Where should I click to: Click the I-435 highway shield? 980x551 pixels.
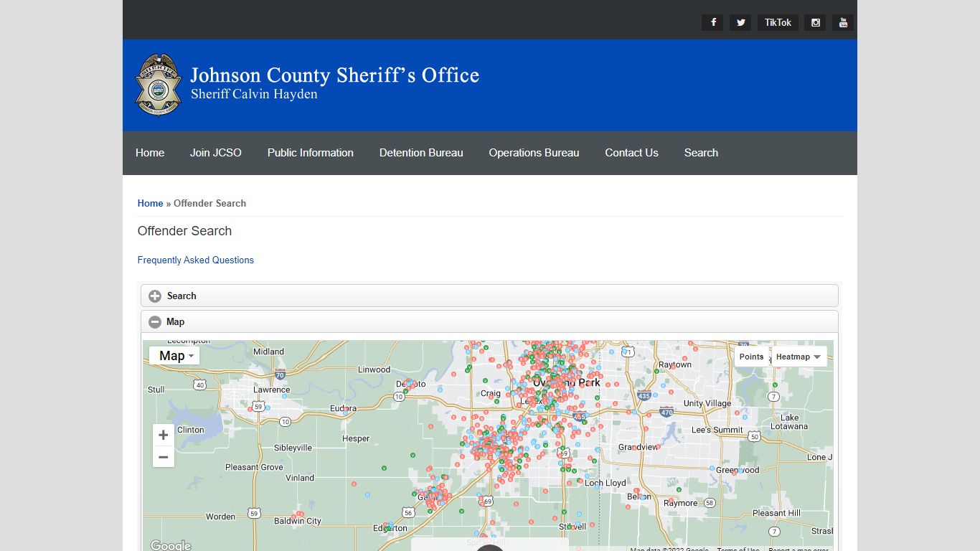pos(644,395)
